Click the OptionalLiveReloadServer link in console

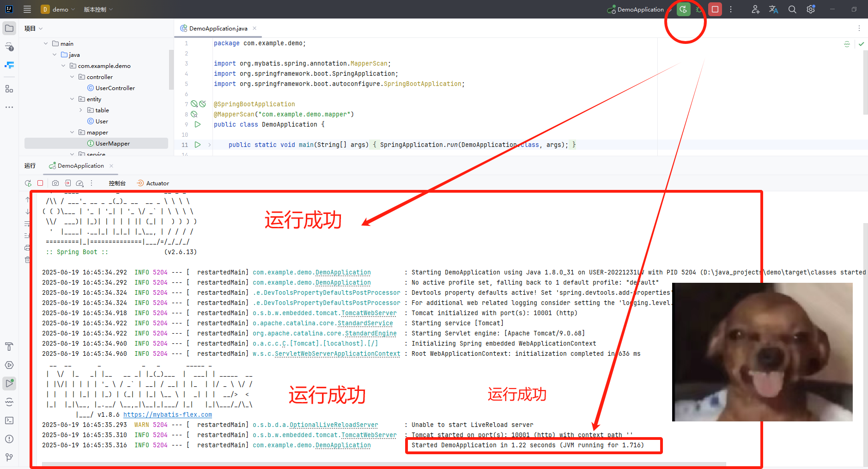tap(334, 425)
